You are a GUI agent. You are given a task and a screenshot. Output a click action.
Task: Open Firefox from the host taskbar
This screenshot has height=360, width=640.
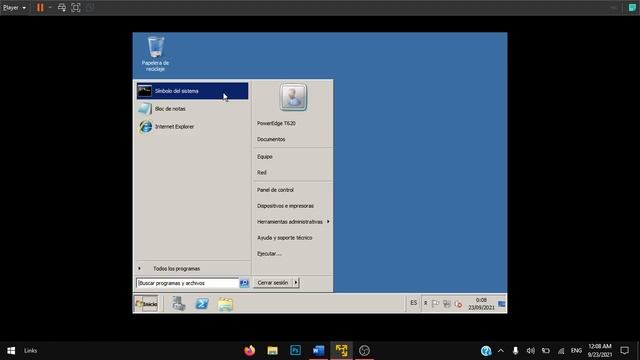click(x=249, y=351)
